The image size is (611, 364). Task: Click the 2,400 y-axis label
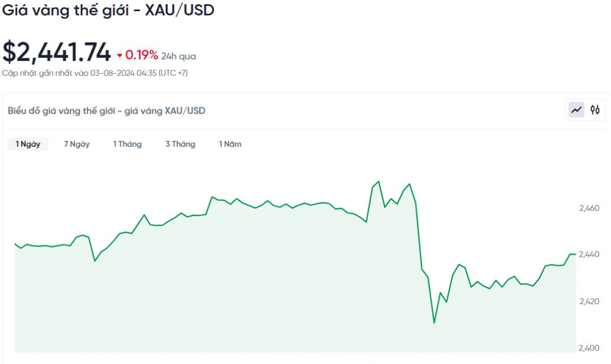[589, 348]
